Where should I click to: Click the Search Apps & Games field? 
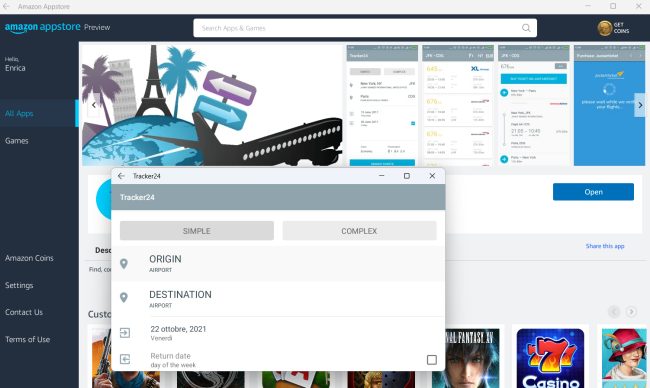coord(365,28)
